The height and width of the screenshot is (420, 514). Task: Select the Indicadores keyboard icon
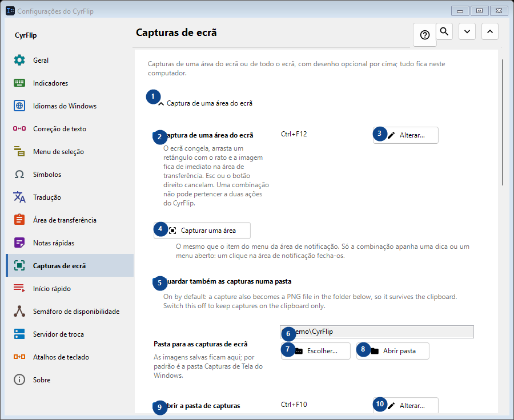19,83
